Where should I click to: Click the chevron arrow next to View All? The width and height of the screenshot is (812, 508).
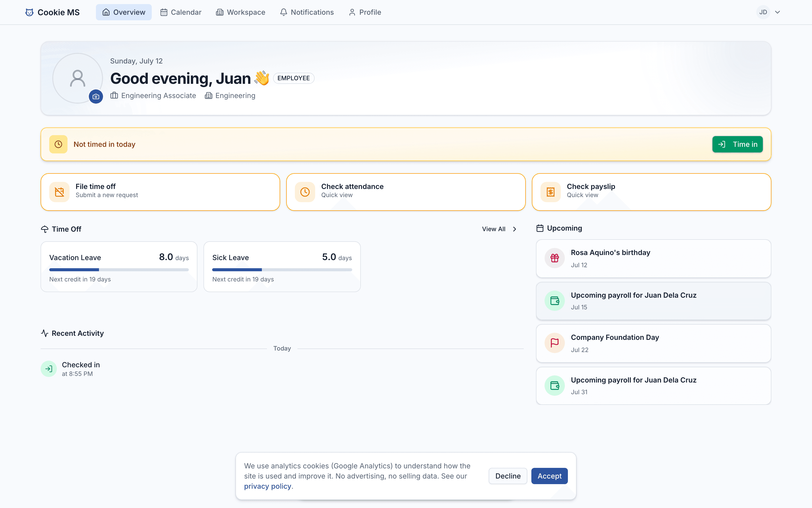515,229
